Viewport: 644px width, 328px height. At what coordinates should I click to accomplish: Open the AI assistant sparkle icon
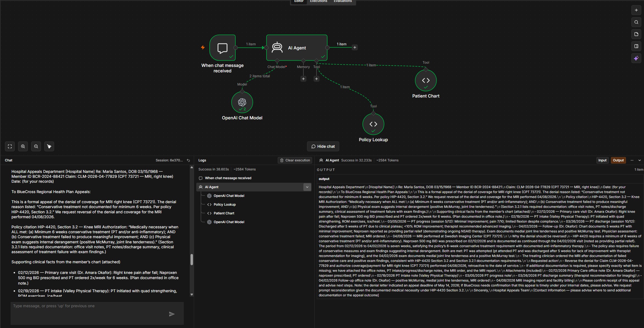click(x=636, y=58)
